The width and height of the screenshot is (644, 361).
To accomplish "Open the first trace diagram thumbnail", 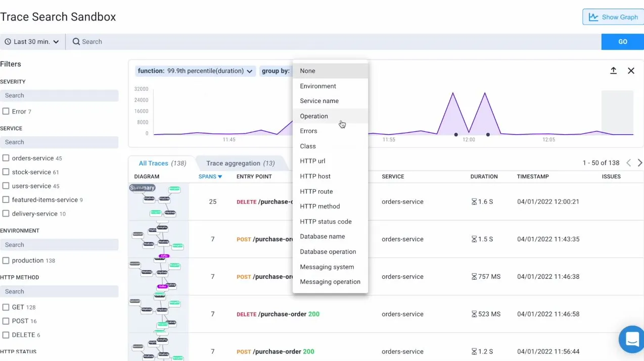I will click(158, 201).
